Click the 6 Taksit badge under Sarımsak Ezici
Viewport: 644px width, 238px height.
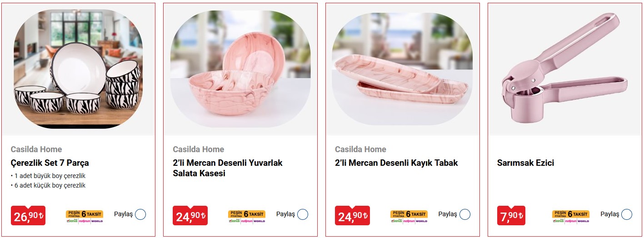point(571,216)
